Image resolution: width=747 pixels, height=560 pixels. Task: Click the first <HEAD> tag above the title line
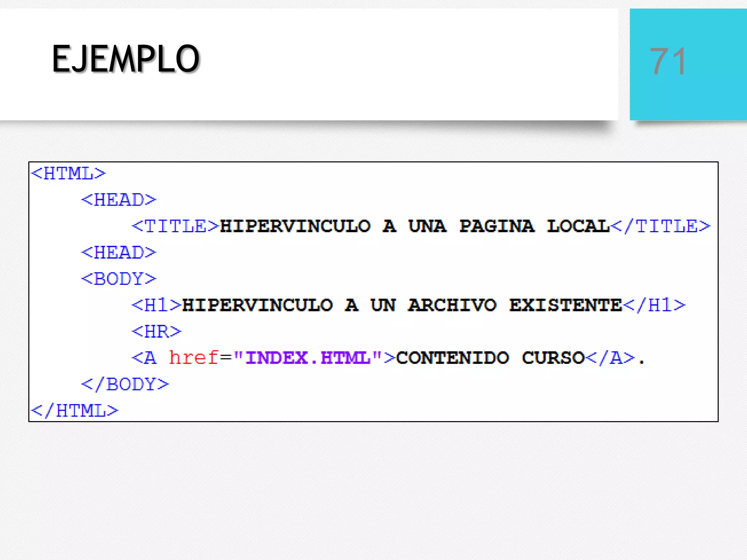tap(119, 200)
